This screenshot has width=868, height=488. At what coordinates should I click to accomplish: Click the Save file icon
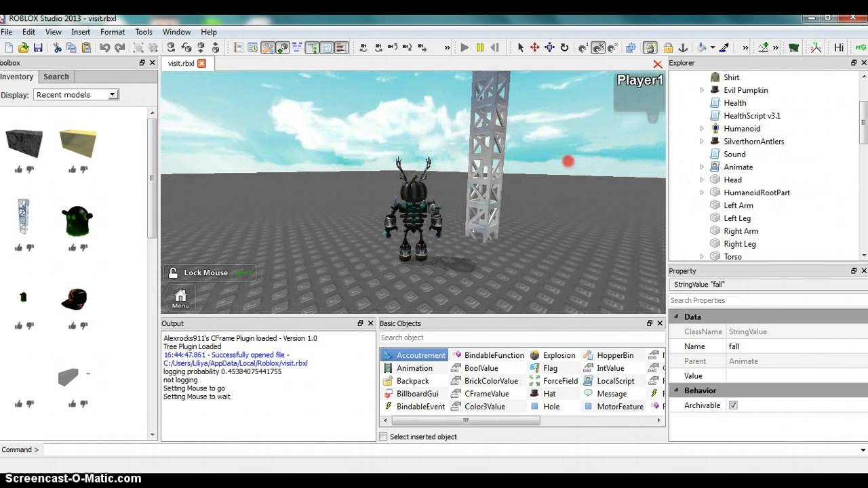click(38, 47)
